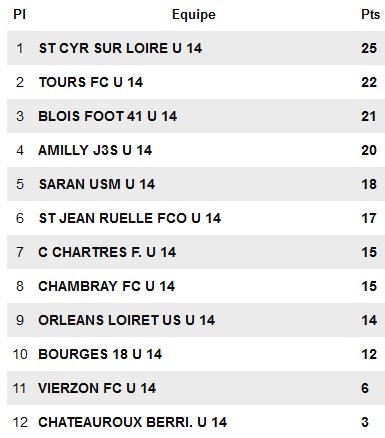The image size is (385, 438).
Task: Open C CHARTRES F. U 14 entry
Action: pyautogui.click(x=107, y=252)
